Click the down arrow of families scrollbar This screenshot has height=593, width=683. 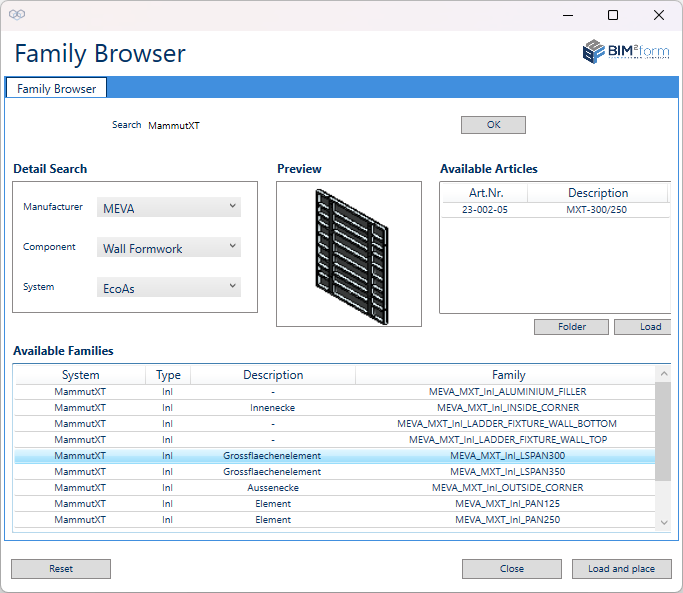pyautogui.click(x=663, y=522)
